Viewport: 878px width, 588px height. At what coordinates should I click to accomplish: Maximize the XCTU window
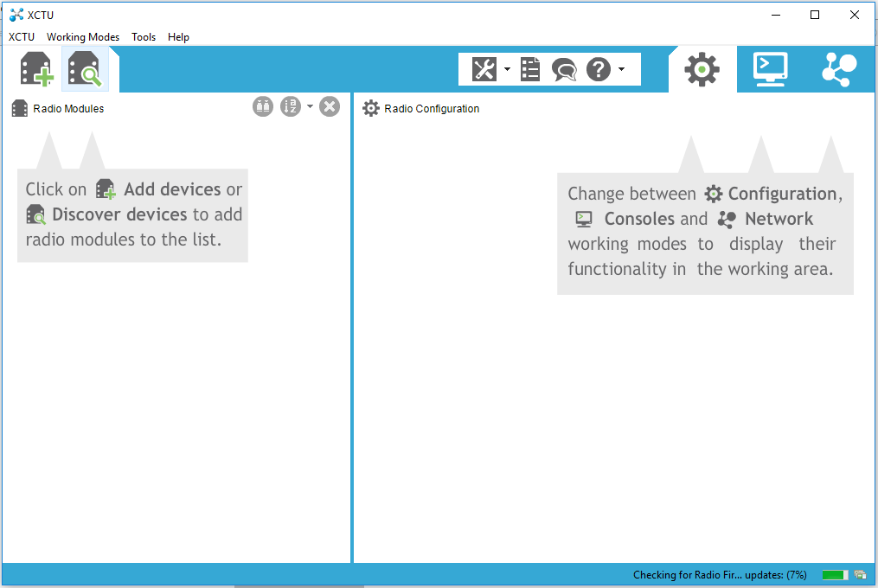(x=815, y=15)
